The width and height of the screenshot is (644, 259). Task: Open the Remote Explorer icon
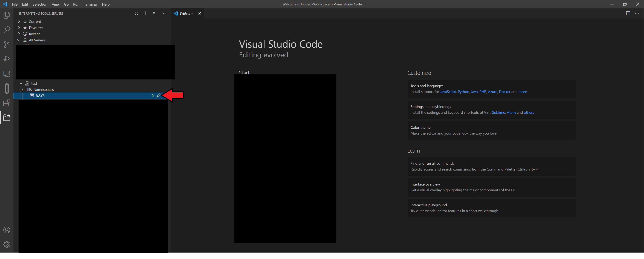coord(7,74)
